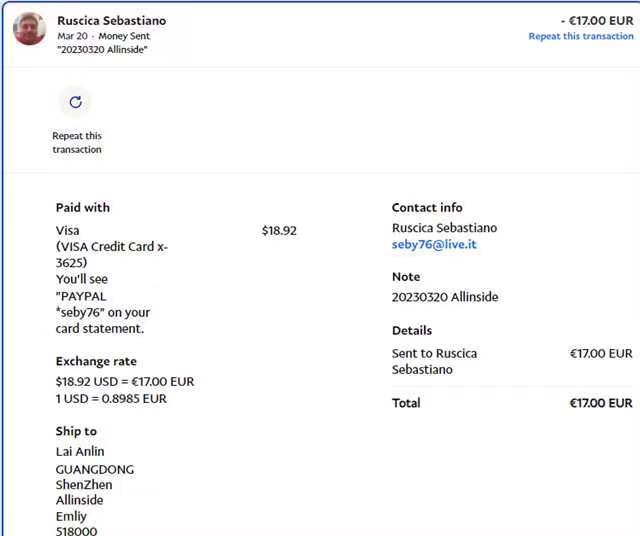
Task: Click the Lai Anlin shipping name
Action: [x=80, y=451]
